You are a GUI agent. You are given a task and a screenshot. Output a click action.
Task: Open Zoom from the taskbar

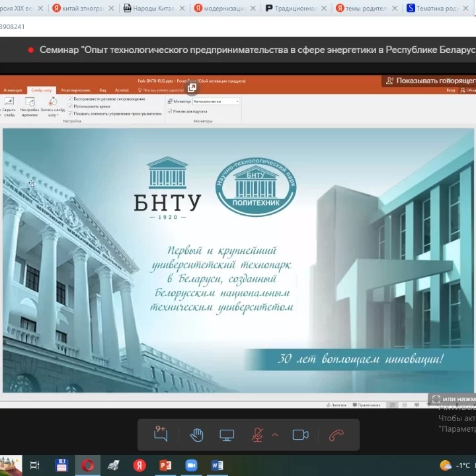coord(192,465)
